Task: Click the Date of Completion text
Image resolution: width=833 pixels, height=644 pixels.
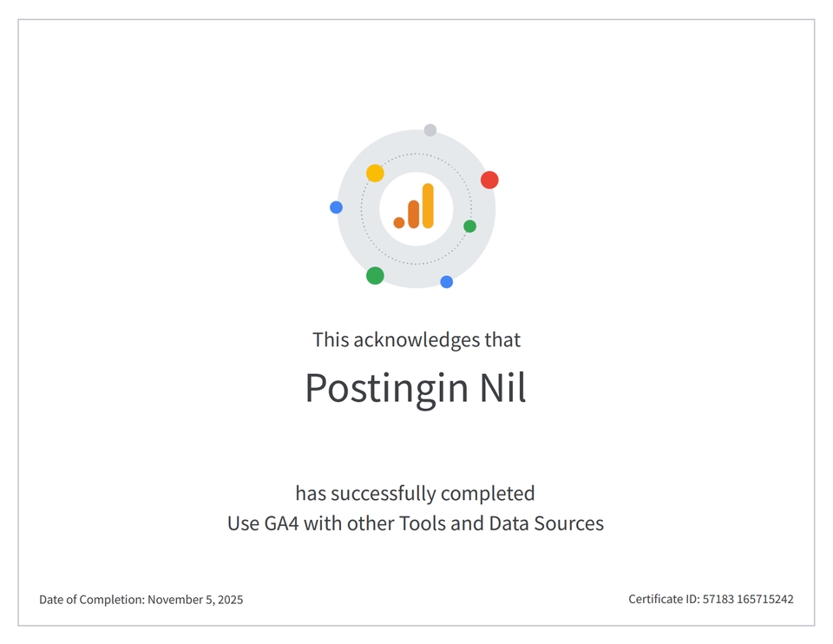Action: tap(141, 600)
